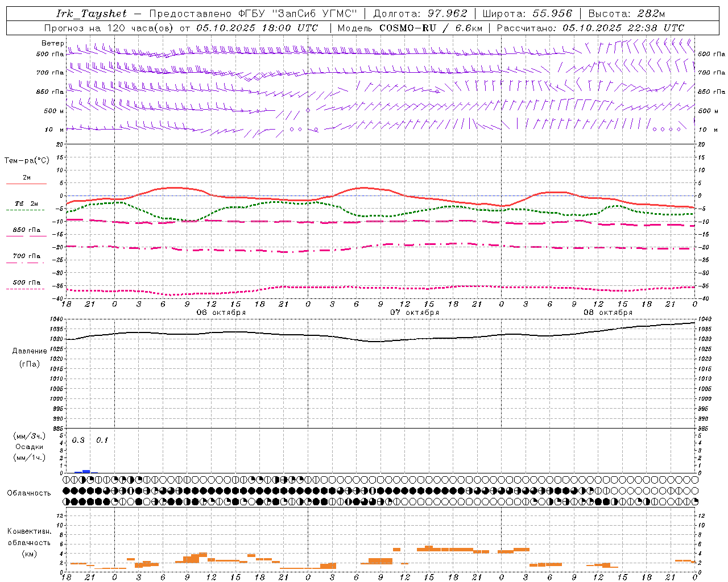Click the elevation text Высота: 282м
The width and height of the screenshot is (728, 582).
coord(626,14)
